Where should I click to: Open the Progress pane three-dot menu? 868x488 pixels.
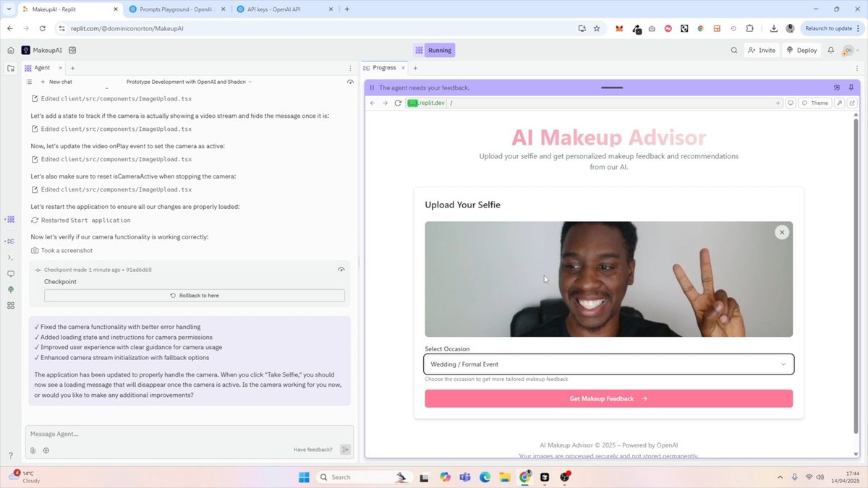click(x=857, y=68)
